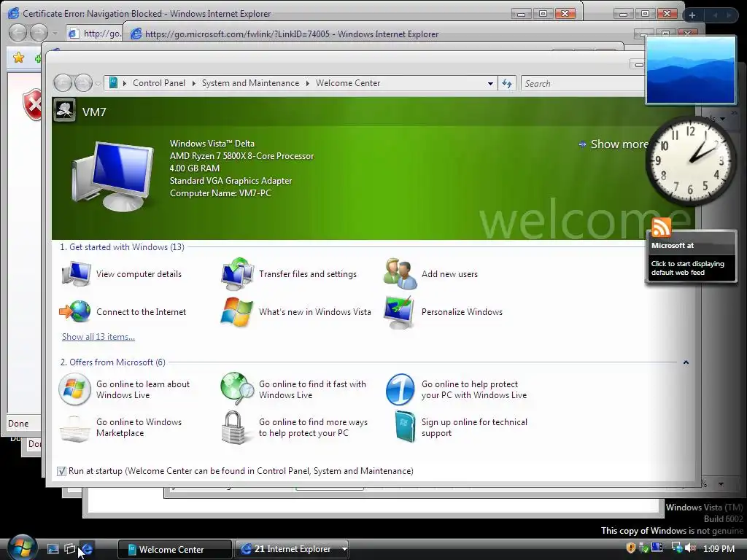Click 'Click to start displaying default web feed'
This screenshot has width=747, height=560.
point(687,268)
